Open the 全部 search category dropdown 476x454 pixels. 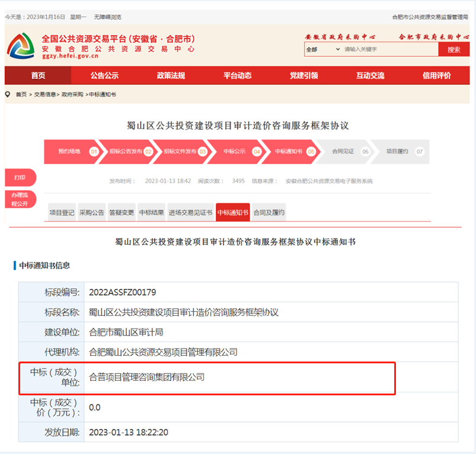coord(323,49)
